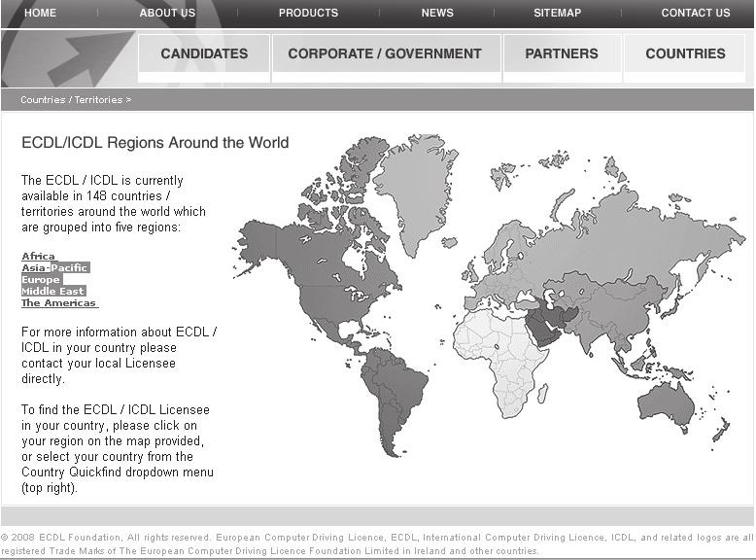Open the Asia-Pacific region link
The width and height of the screenshot is (756, 560).
tap(55, 267)
